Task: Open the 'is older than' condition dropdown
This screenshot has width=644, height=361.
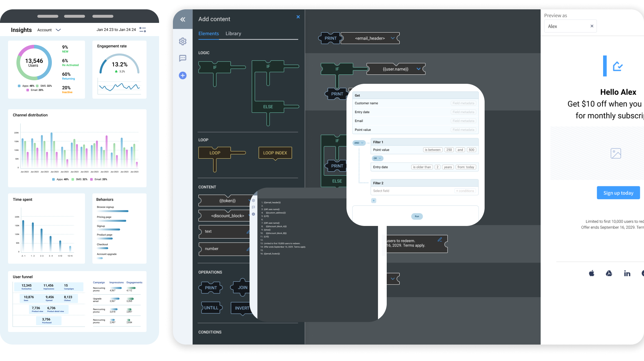Action: click(422, 167)
